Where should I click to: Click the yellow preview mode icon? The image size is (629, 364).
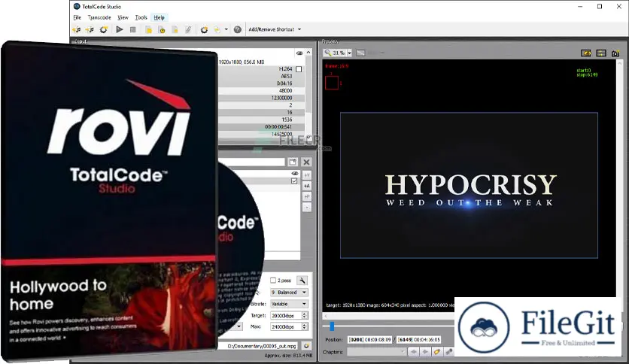tap(586, 53)
